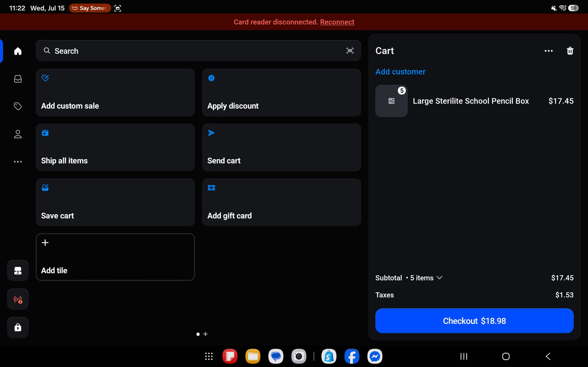Select the Apply discount tile
Image resolution: width=588 pixels, height=367 pixels.
282,93
